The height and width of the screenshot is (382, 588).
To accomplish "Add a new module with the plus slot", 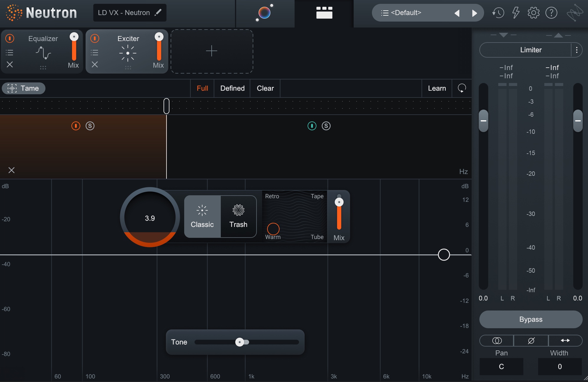I will [212, 51].
